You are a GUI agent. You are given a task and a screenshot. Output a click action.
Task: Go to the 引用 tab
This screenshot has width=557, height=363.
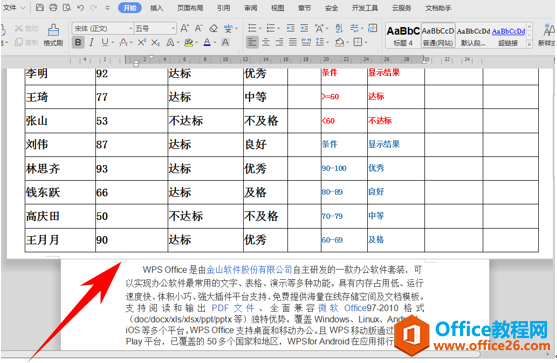(223, 8)
